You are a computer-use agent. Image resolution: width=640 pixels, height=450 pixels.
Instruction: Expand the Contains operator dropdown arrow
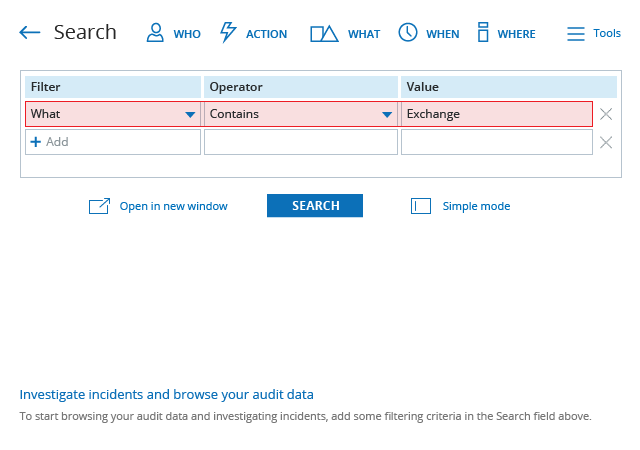click(387, 115)
